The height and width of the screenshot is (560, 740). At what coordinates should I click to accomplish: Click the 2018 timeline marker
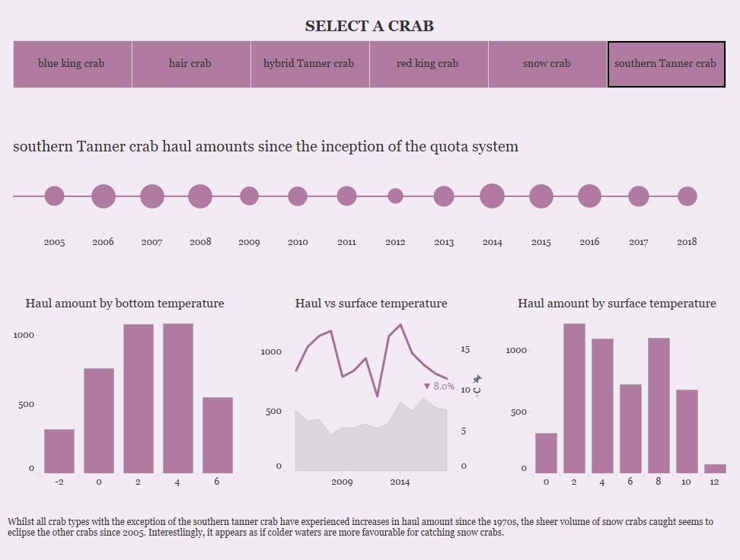[687, 196]
